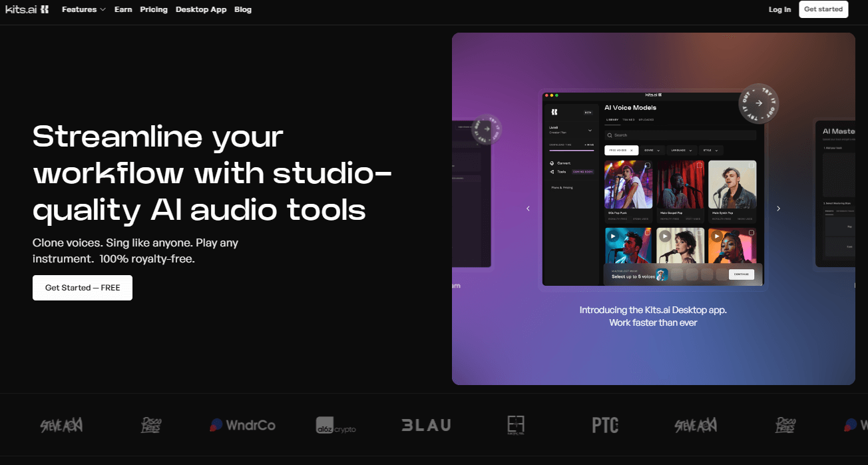This screenshot has height=465, width=868.
Task: Tick the checkbox on Male Gospel Pop voice
Action: pos(700,165)
